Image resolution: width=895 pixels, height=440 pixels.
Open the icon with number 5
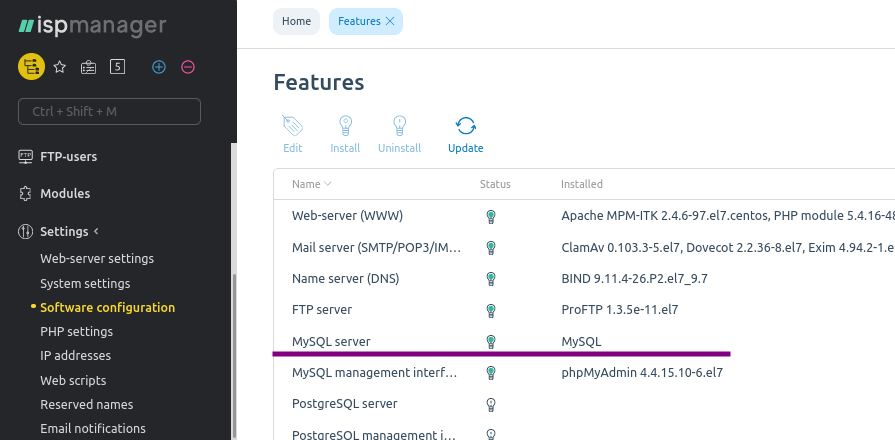tap(118, 67)
